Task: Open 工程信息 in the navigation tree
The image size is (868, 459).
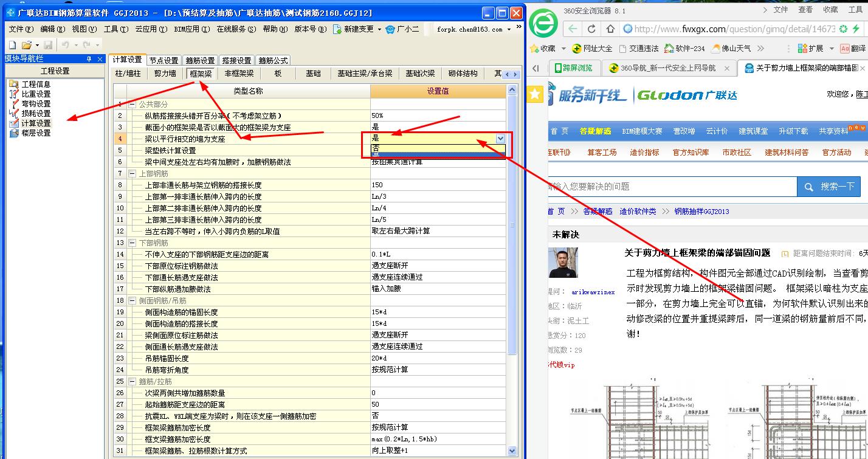Action: [30, 85]
